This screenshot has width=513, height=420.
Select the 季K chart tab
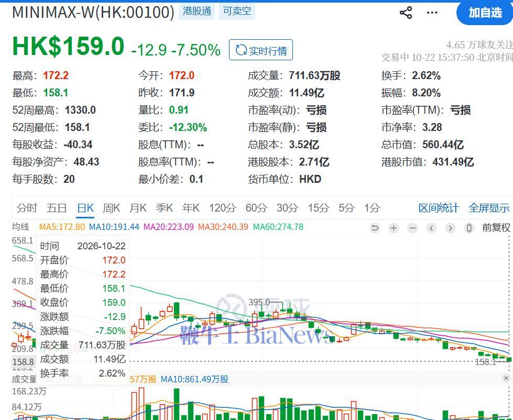pyautogui.click(x=164, y=208)
